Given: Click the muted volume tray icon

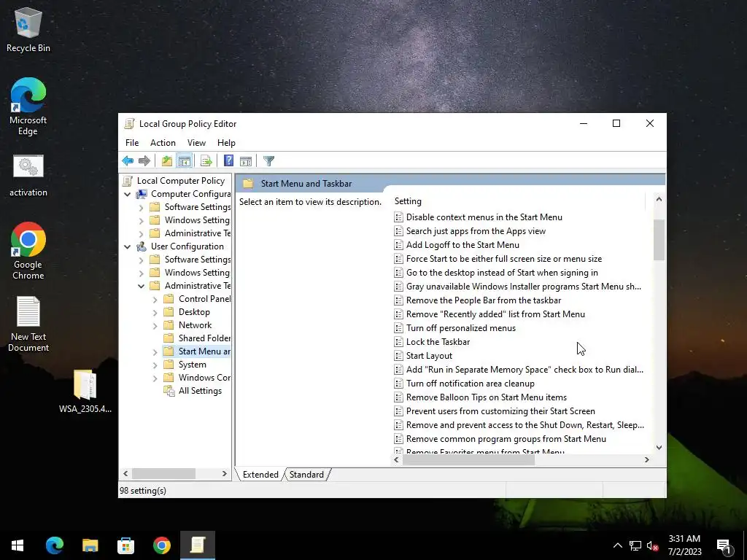Looking at the screenshot, I should (x=652, y=545).
